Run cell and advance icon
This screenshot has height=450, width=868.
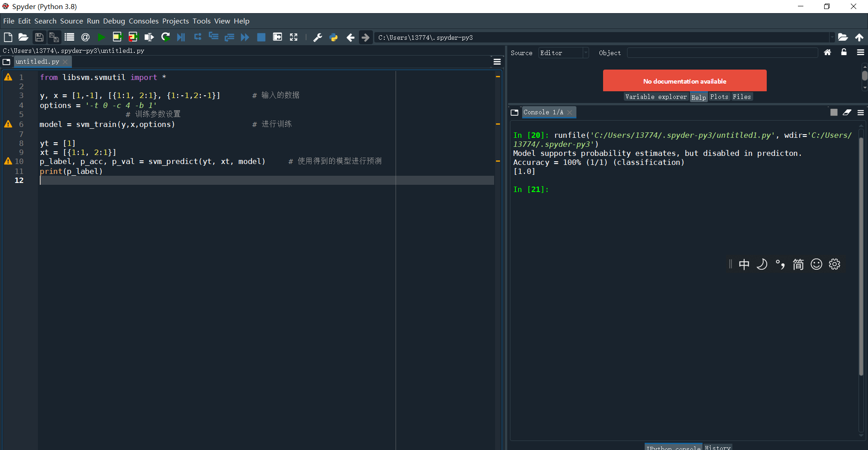pyautogui.click(x=133, y=37)
